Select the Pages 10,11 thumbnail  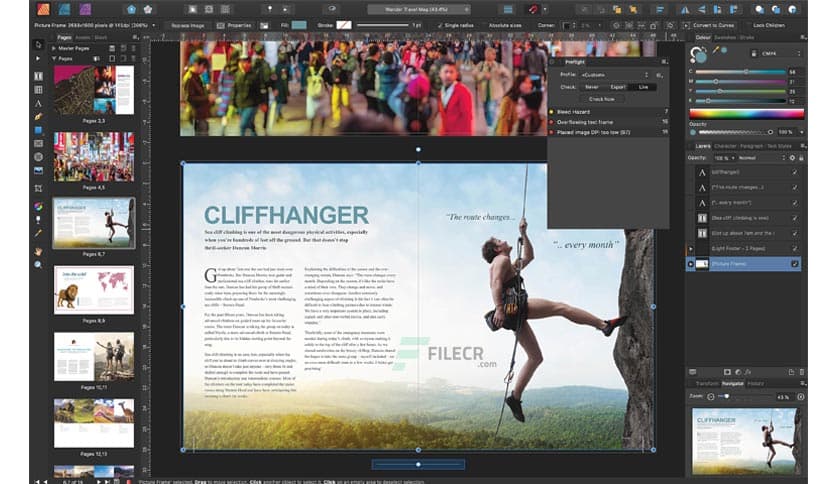[x=94, y=357]
